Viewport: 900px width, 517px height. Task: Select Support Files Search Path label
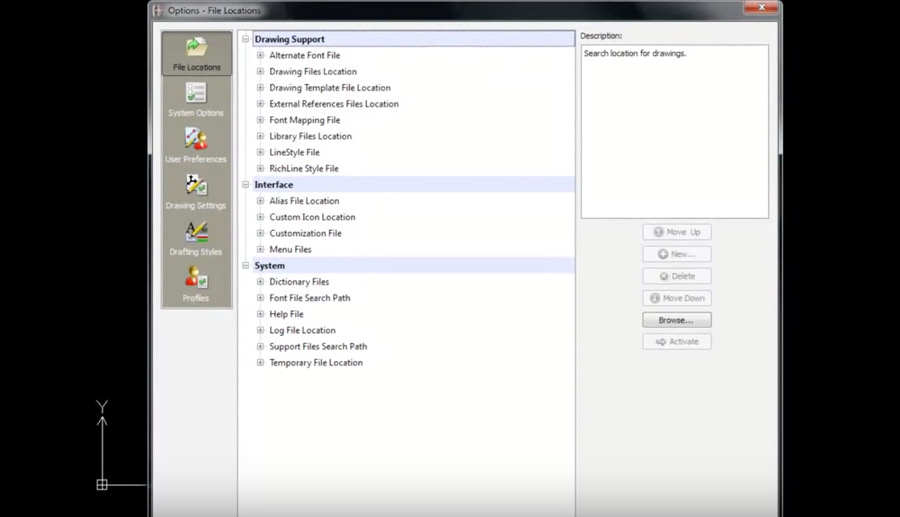click(318, 346)
